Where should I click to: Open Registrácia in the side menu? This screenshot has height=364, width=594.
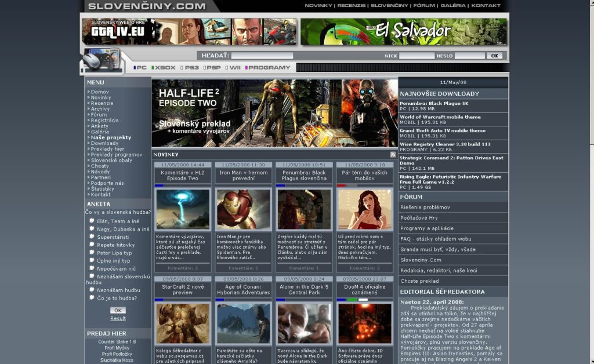click(104, 121)
